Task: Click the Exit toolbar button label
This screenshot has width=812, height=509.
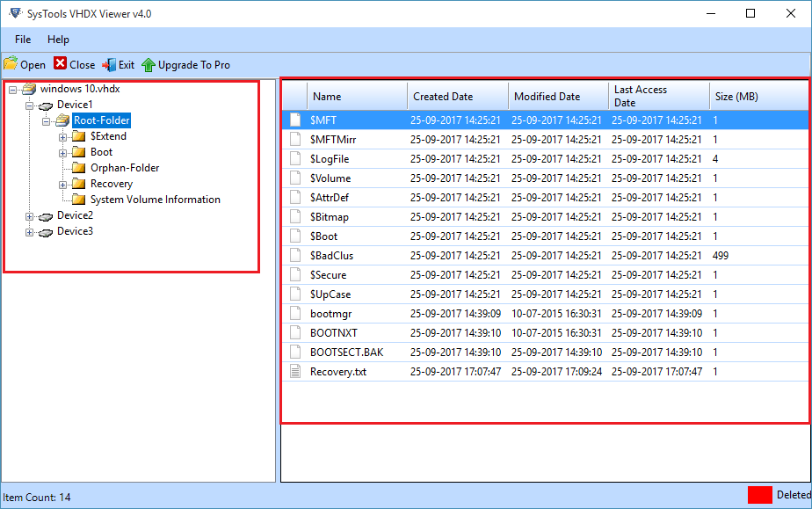Action: [127, 65]
